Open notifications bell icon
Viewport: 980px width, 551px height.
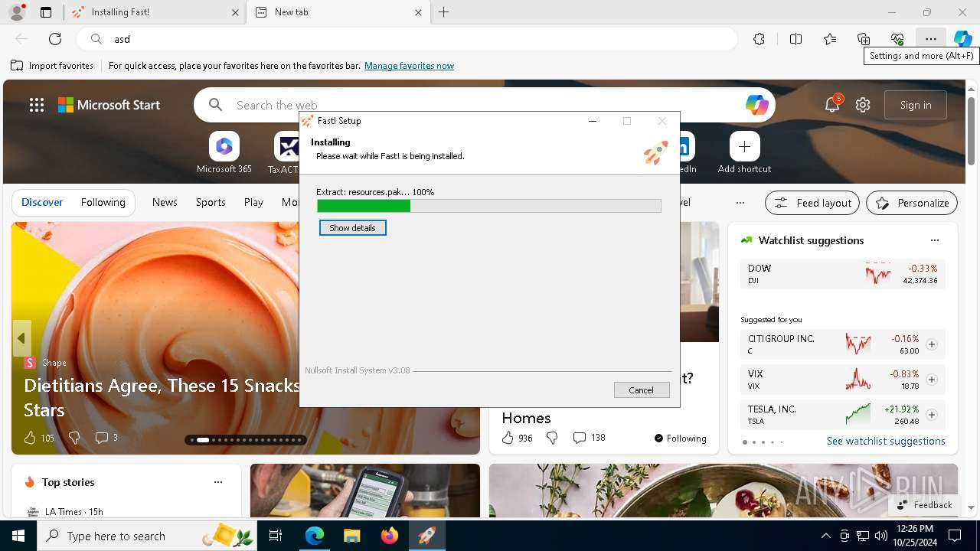coord(832,105)
